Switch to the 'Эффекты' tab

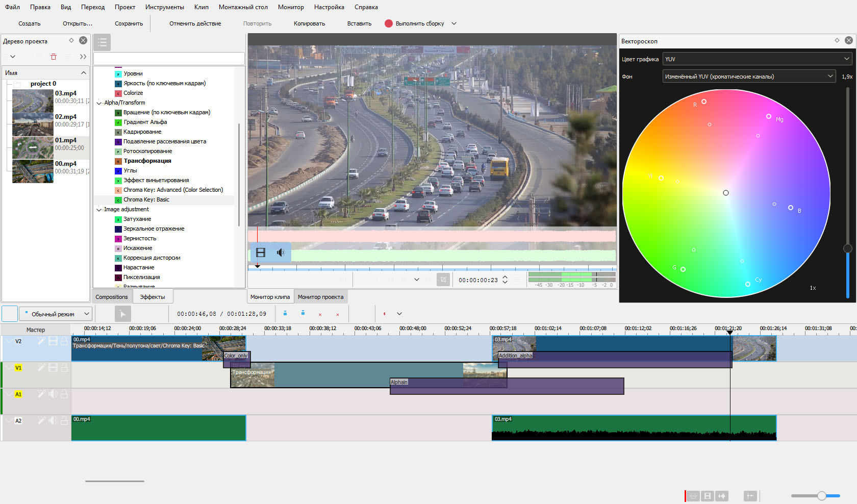point(153,297)
